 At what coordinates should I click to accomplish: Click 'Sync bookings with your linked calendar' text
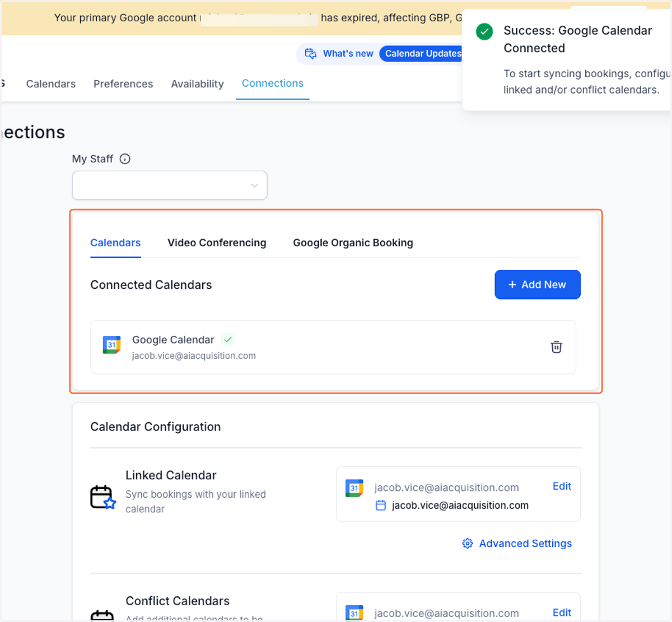click(195, 502)
